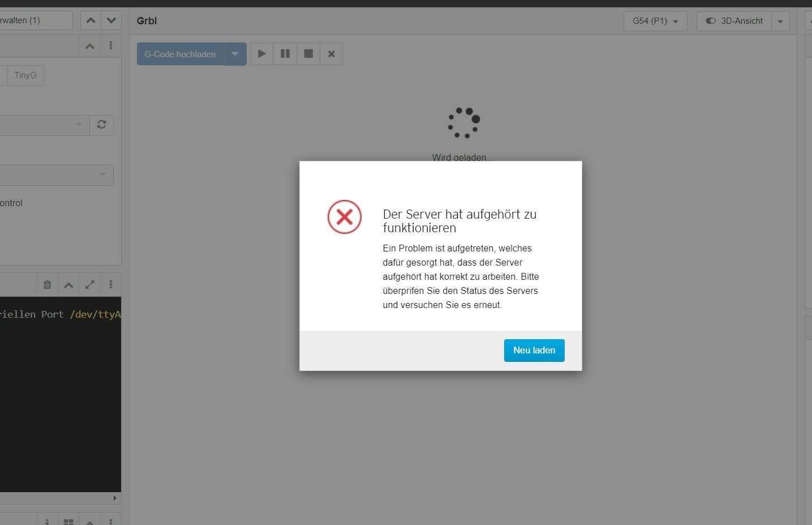This screenshot has width=812, height=525.
Task: Open the connection widget's three-dot menu
Action: 111,46
